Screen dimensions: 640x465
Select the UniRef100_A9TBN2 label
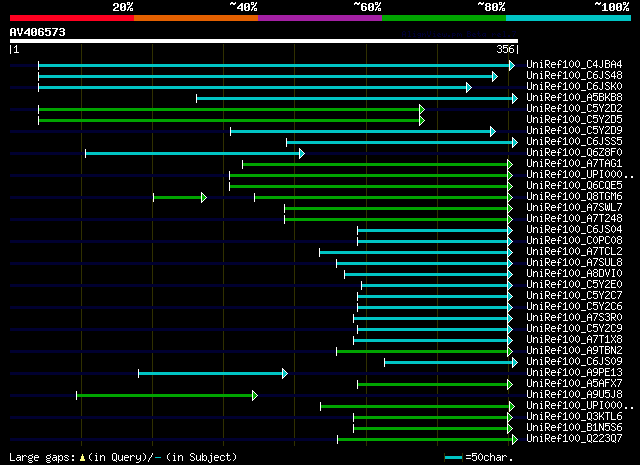point(574,351)
